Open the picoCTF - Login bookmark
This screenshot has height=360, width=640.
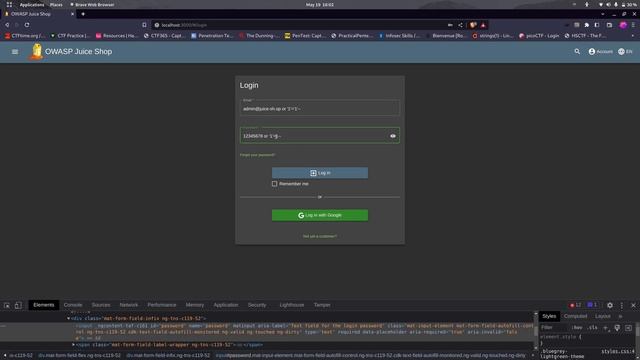(539, 36)
